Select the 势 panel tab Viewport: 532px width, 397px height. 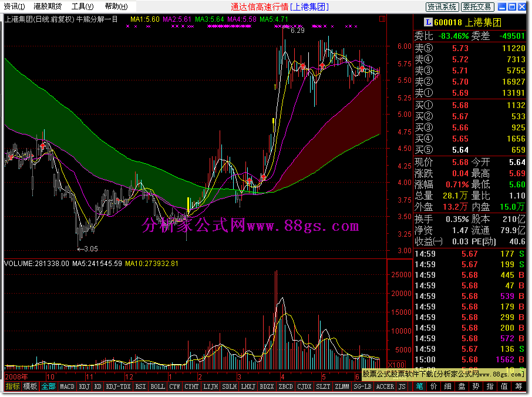click(476, 386)
